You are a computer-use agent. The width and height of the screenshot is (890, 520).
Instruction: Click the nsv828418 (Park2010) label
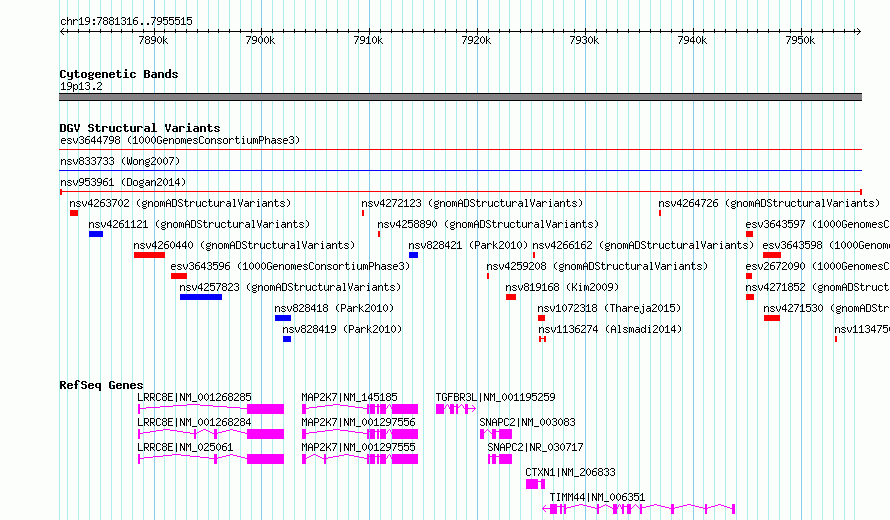click(x=334, y=308)
